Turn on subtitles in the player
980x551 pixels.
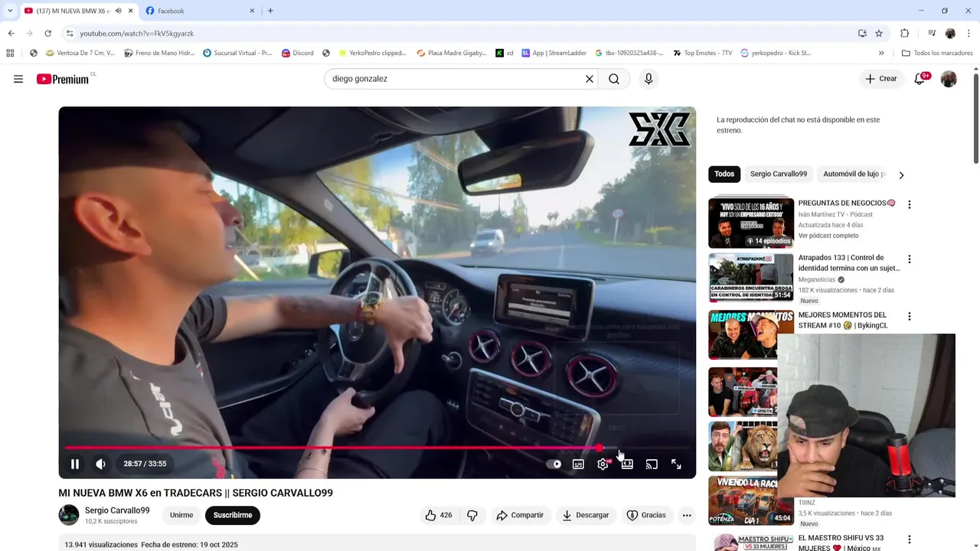(578, 464)
